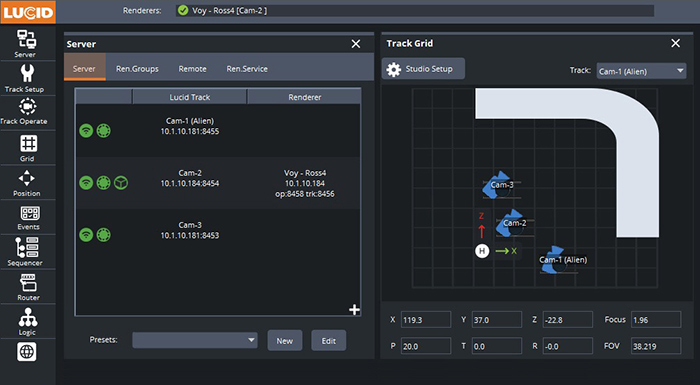Click the Focus field 1.96
The image size is (700, 385).
[x=656, y=320]
